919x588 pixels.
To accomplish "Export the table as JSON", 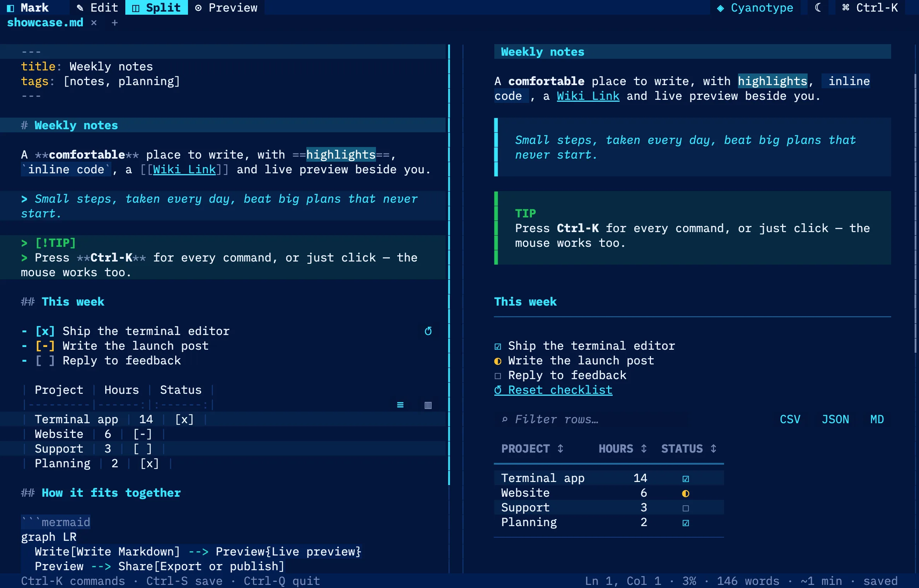I will (835, 419).
